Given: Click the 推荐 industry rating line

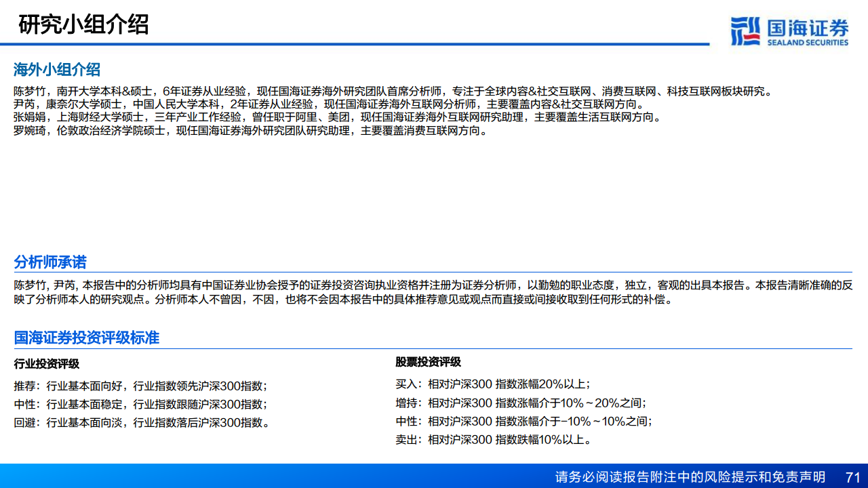Looking at the screenshot, I should tap(140, 386).
